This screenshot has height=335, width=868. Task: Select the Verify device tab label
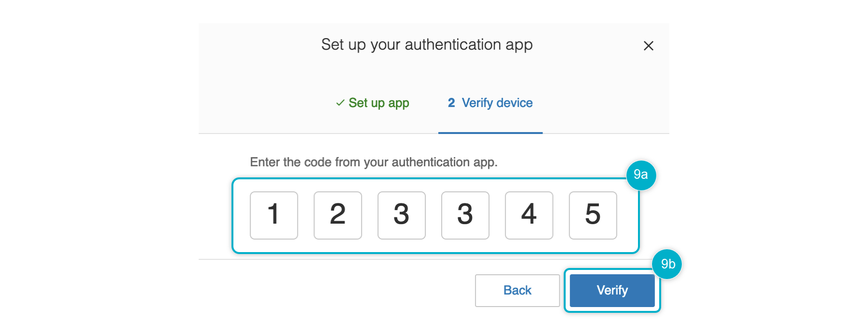pos(497,103)
